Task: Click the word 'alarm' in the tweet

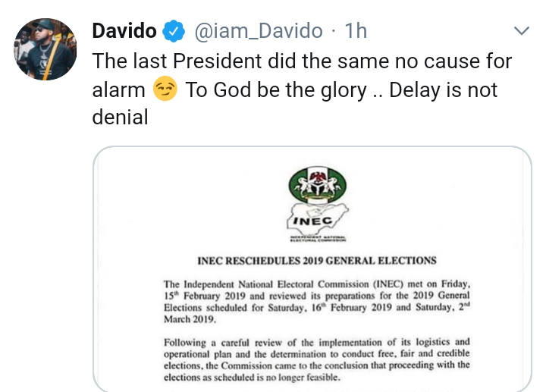Action: point(118,90)
